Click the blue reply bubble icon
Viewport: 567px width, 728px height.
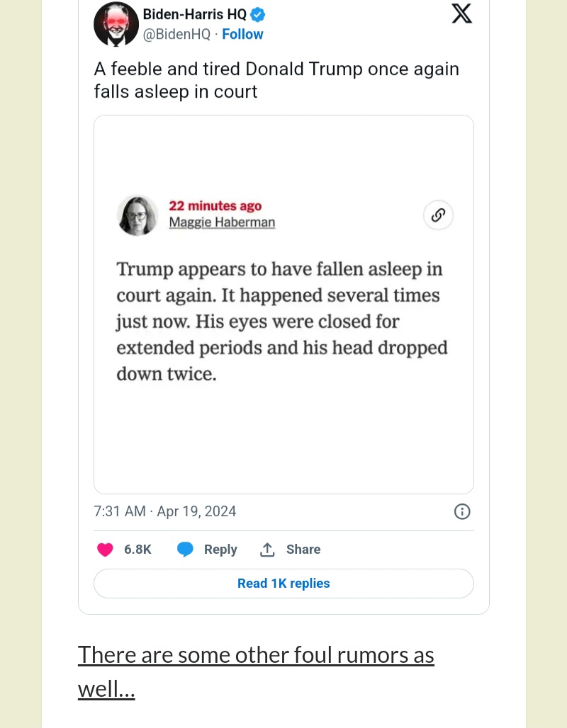[186, 550]
